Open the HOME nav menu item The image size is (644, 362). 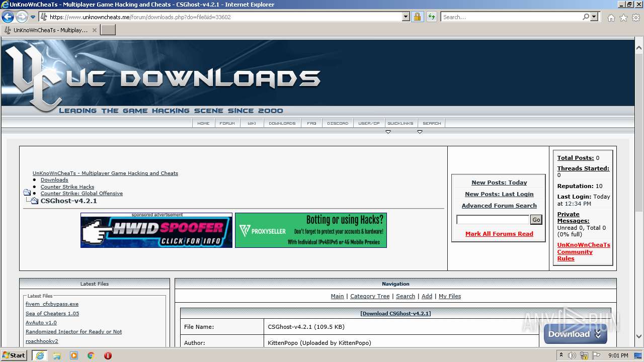click(203, 123)
